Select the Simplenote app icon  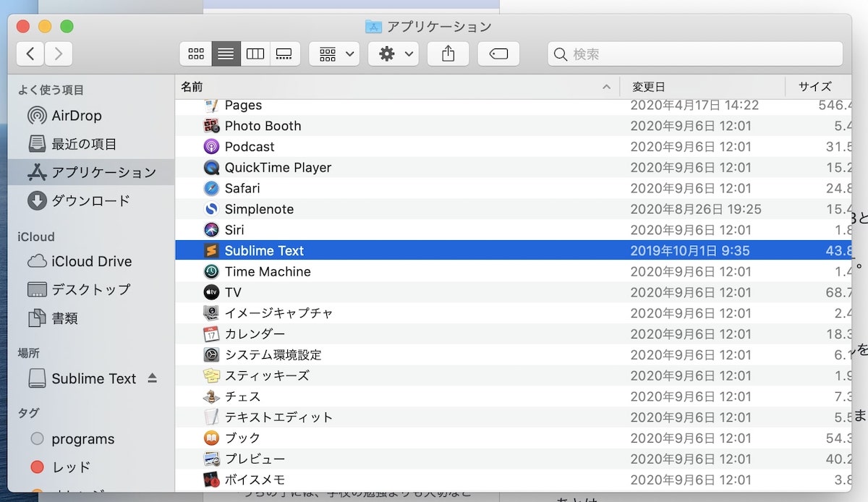point(211,210)
